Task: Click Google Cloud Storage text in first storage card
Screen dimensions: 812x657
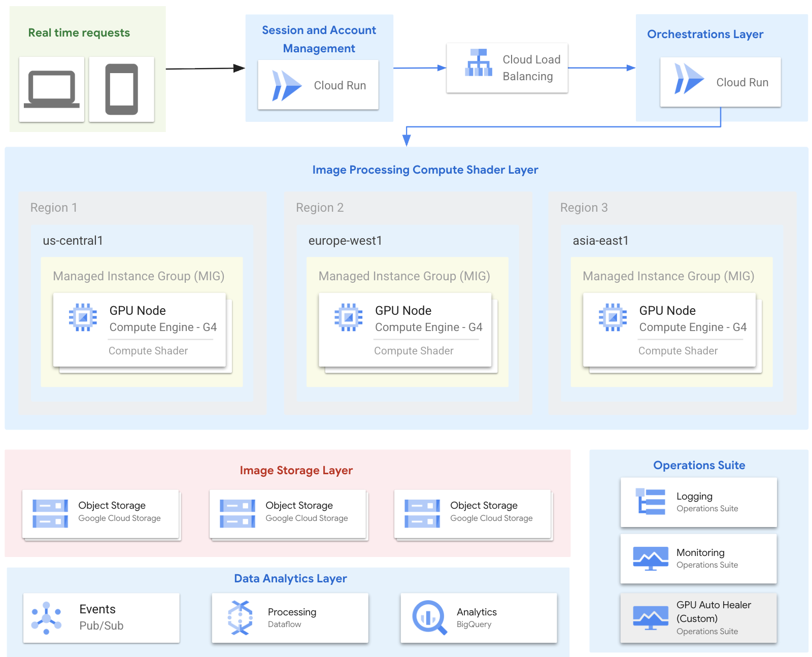Action: [120, 518]
